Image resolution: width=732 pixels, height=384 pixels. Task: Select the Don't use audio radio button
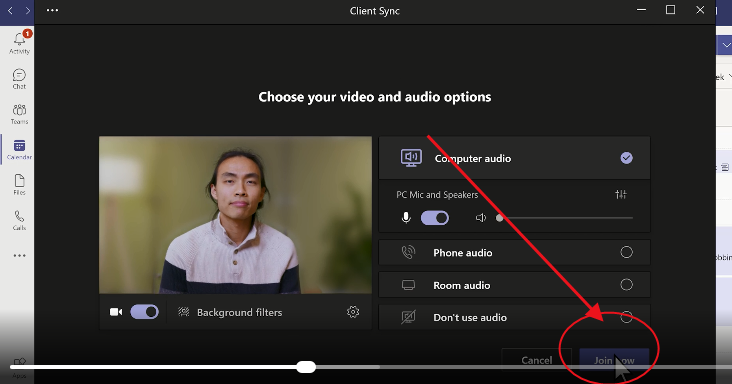tap(626, 317)
